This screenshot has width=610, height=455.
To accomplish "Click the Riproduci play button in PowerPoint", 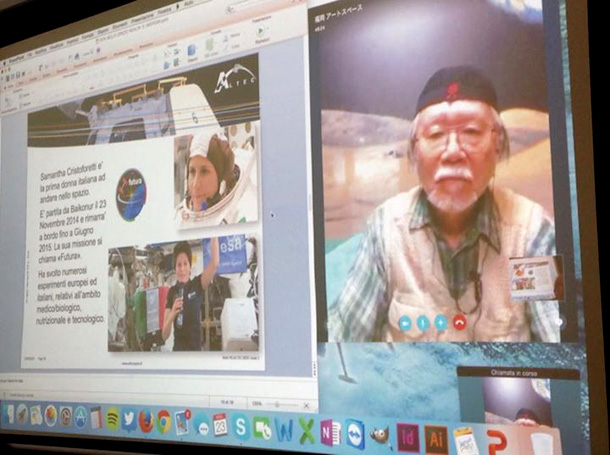I will 260,33.
